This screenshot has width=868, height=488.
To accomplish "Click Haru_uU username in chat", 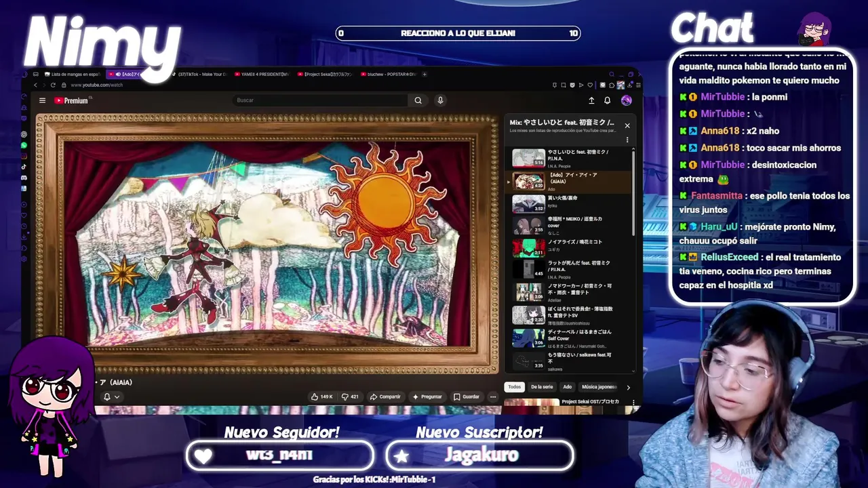I will [x=719, y=227].
